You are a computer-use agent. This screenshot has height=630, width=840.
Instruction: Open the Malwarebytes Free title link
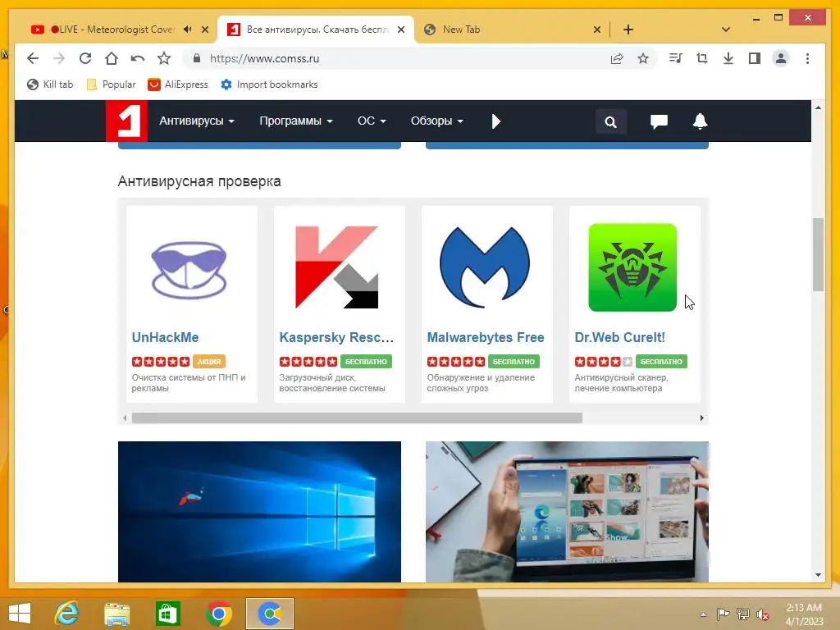486,337
